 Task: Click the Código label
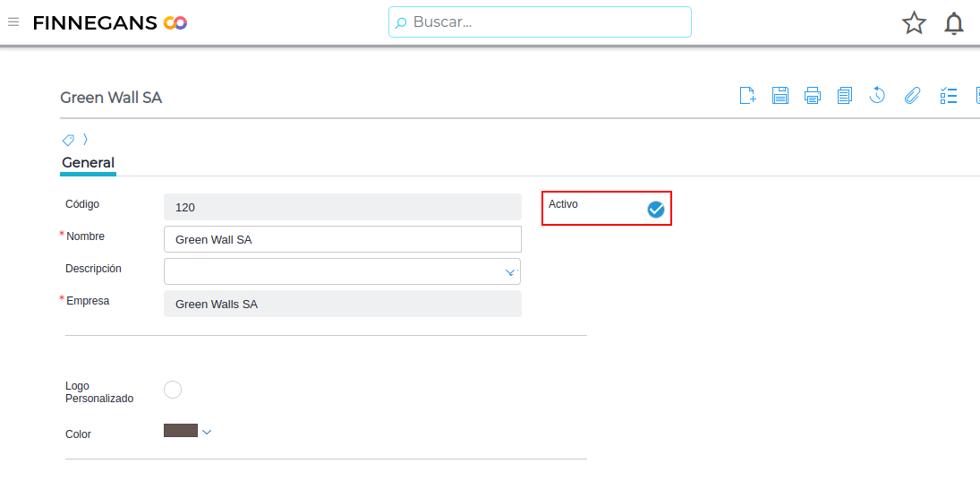click(81, 203)
